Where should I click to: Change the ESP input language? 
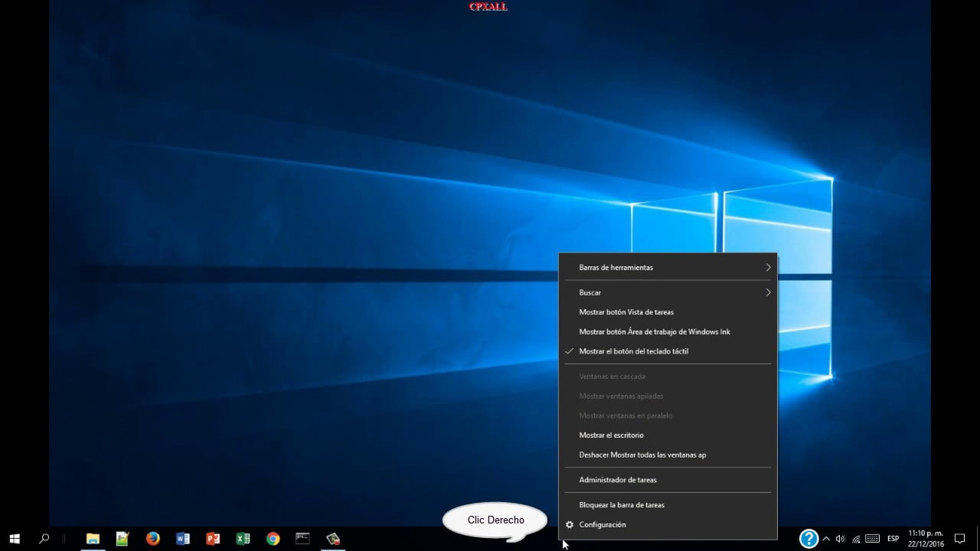point(893,539)
